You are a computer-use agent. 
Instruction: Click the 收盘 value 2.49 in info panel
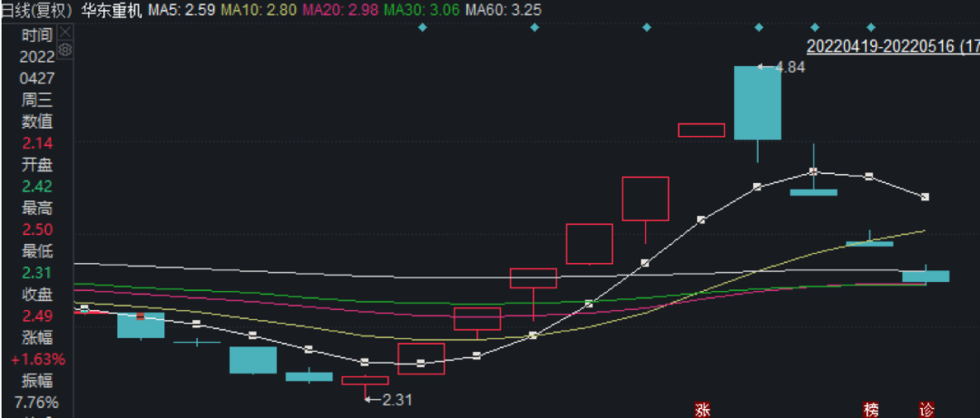pos(37,316)
